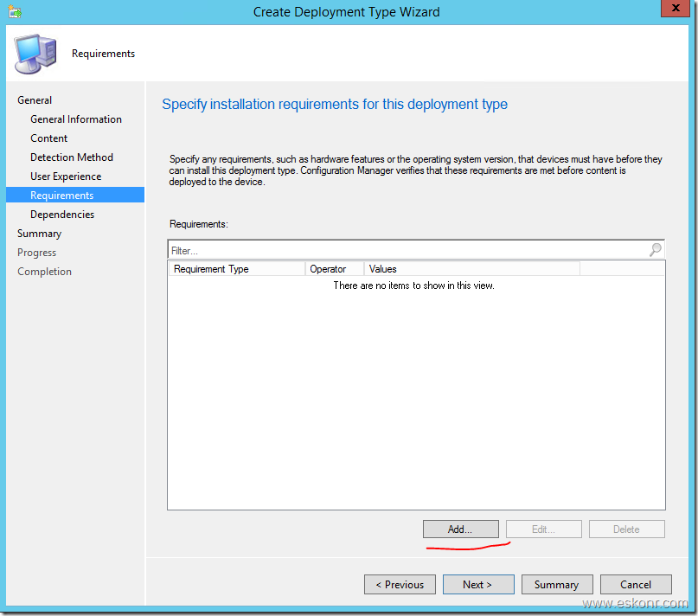Screen dimensions: 698x616
Task: Click inside the Filter text field
Action: tap(346, 249)
